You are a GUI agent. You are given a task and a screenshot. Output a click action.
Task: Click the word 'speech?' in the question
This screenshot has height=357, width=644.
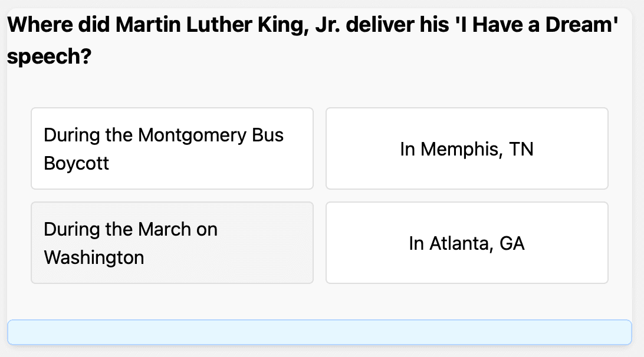click(x=48, y=57)
